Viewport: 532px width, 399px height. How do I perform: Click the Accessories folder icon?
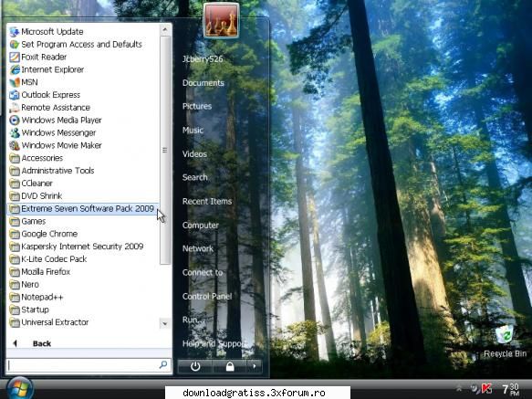pos(15,158)
